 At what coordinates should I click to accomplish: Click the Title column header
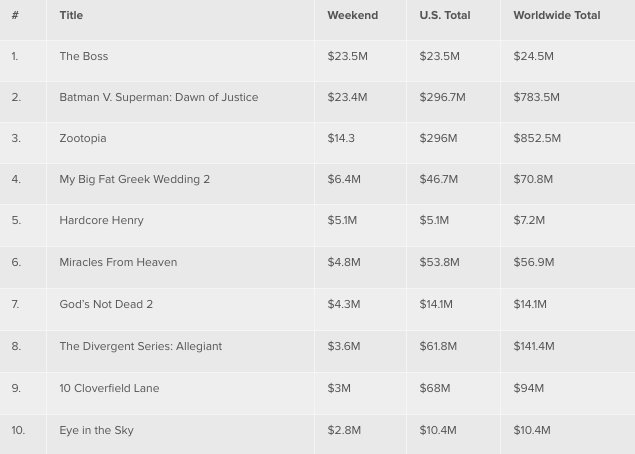[71, 15]
